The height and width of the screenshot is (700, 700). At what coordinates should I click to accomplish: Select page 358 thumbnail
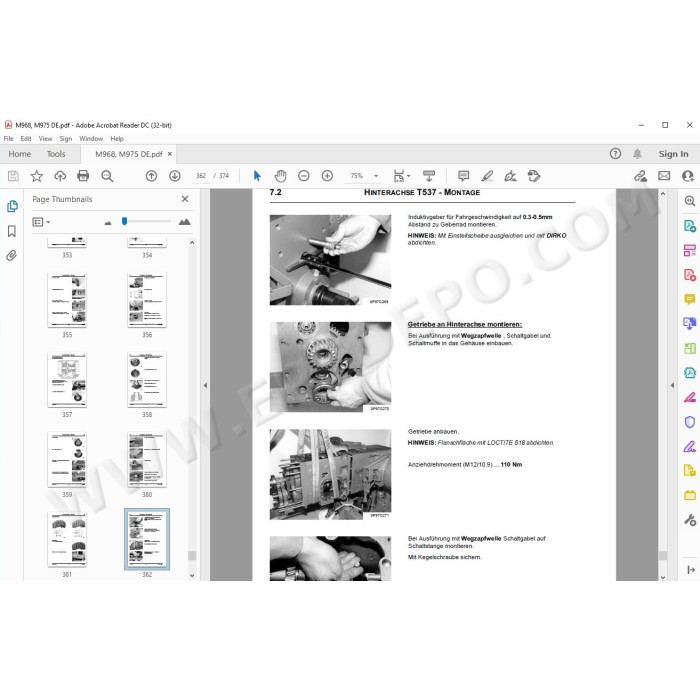[x=147, y=380]
